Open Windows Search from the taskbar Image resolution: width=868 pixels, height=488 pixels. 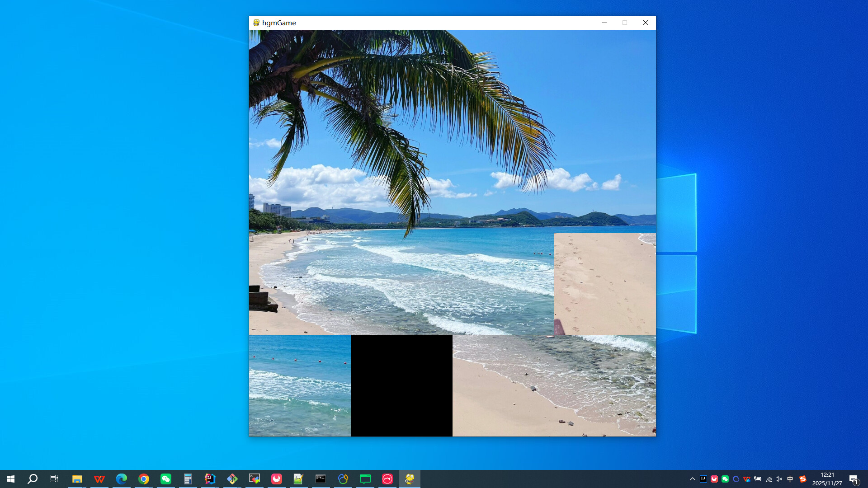pyautogui.click(x=32, y=479)
